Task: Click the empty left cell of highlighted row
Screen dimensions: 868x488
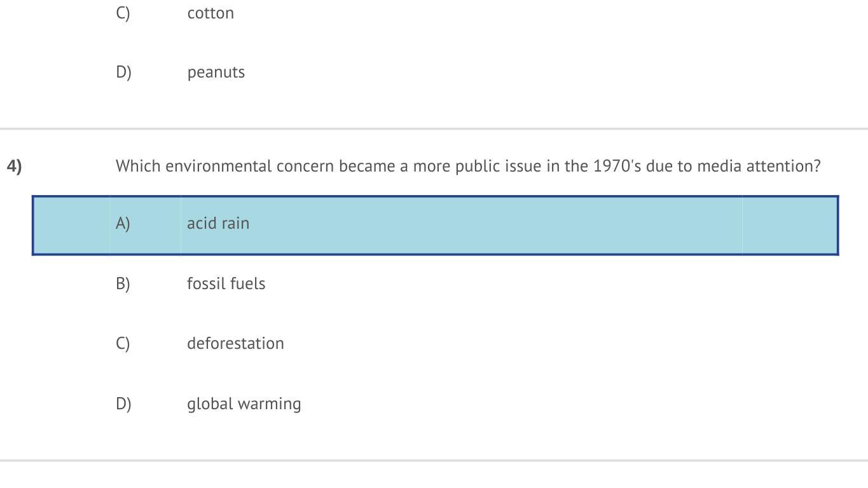Action: pos(71,226)
